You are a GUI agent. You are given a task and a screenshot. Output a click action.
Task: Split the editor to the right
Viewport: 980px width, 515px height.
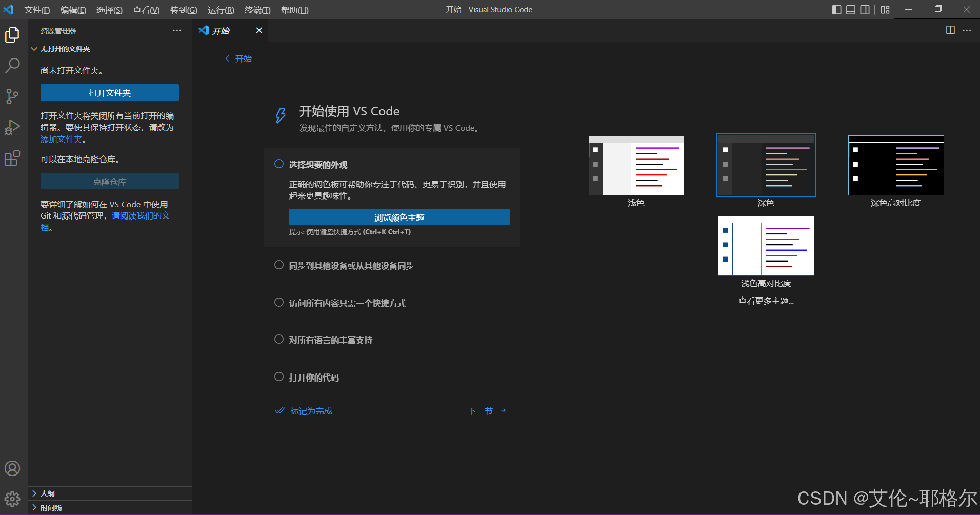950,30
